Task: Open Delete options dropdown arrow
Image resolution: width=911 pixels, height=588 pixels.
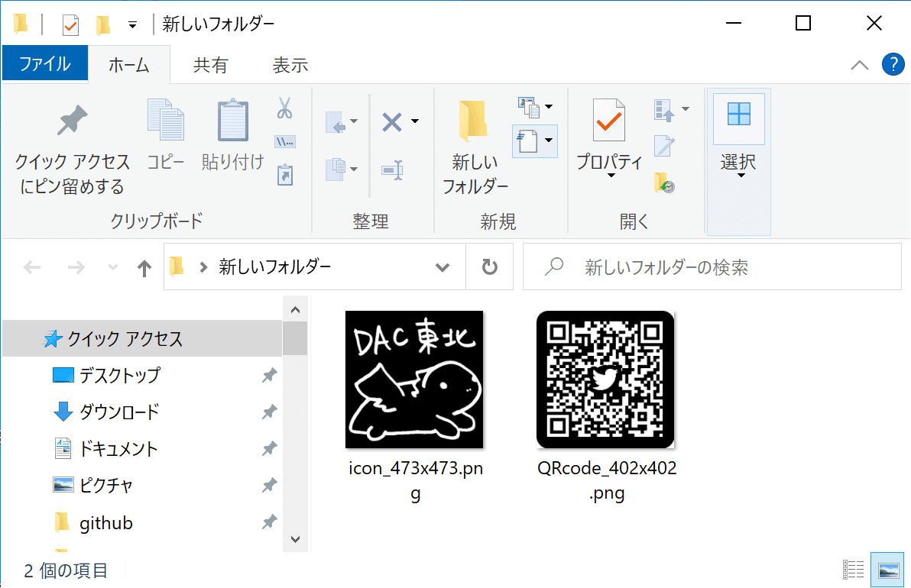Action: tap(415, 121)
